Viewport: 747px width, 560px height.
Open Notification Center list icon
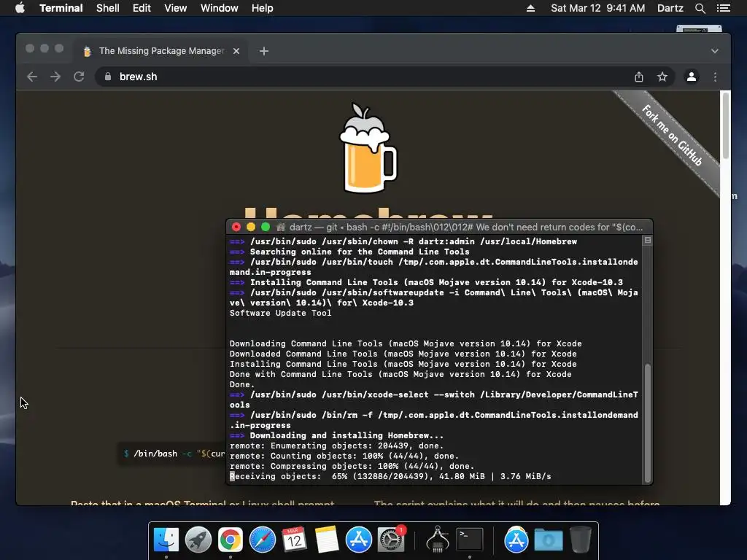(723, 8)
